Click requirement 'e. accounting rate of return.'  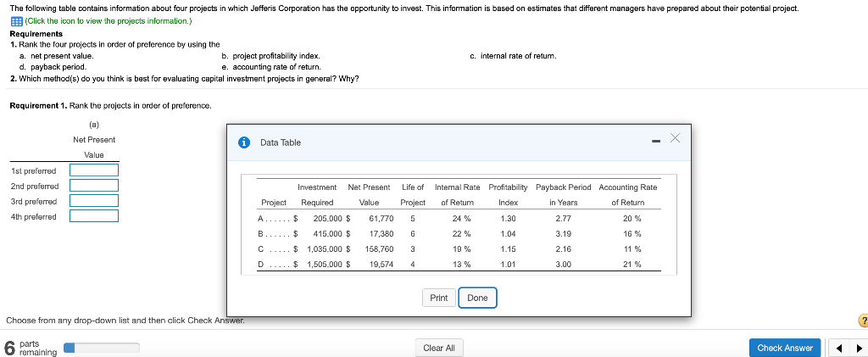[271, 67]
